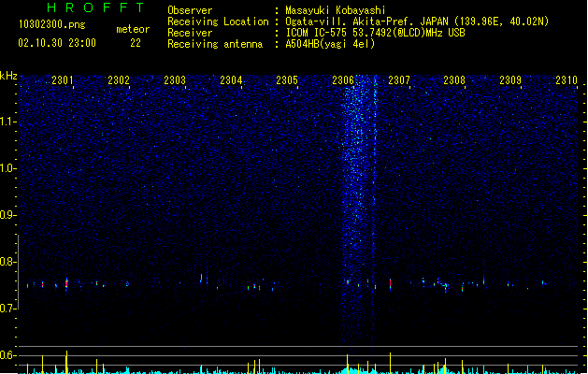This screenshot has width=588, height=374.
Task: Click the Receiver label
Action: [190, 33]
